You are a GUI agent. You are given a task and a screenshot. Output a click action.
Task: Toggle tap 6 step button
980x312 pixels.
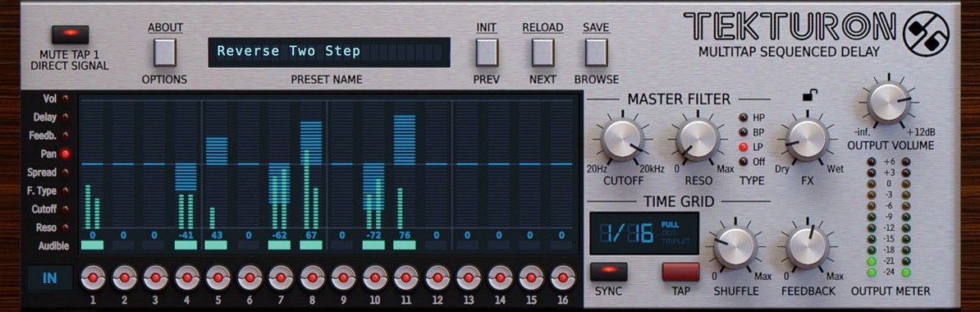250,278
